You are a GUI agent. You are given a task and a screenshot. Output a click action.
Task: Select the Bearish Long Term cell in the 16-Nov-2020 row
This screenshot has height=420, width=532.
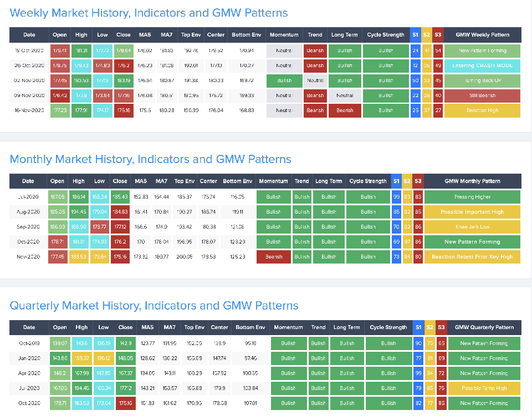pyautogui.click(x=345, y=110)
